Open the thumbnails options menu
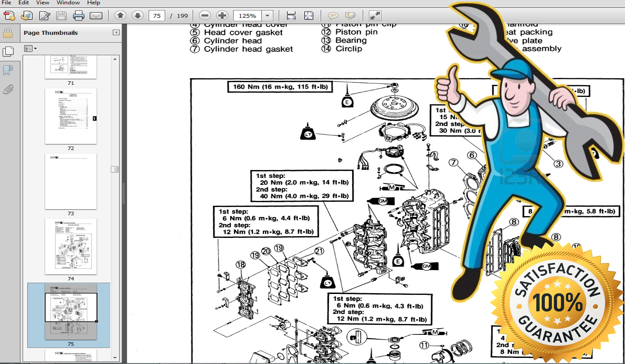 tap(30, 48)
